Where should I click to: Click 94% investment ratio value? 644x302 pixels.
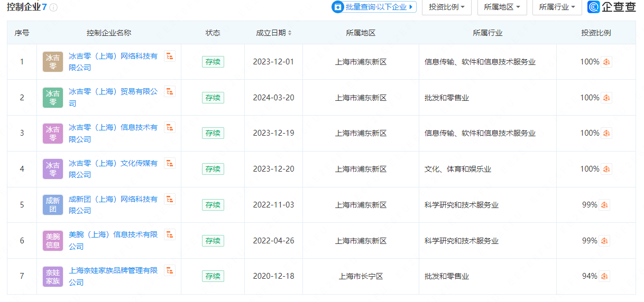(x=590, y=276)
